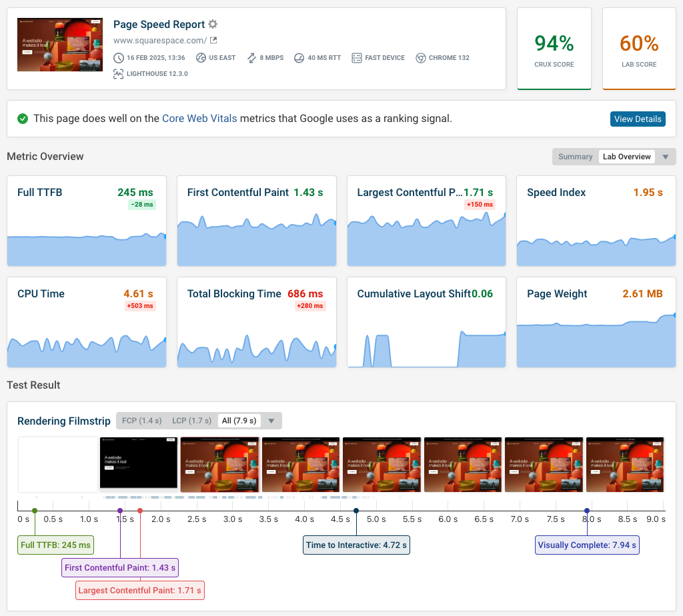
Task: Follow the Core Web Vitals link
Action: click(x=199, y=119)
